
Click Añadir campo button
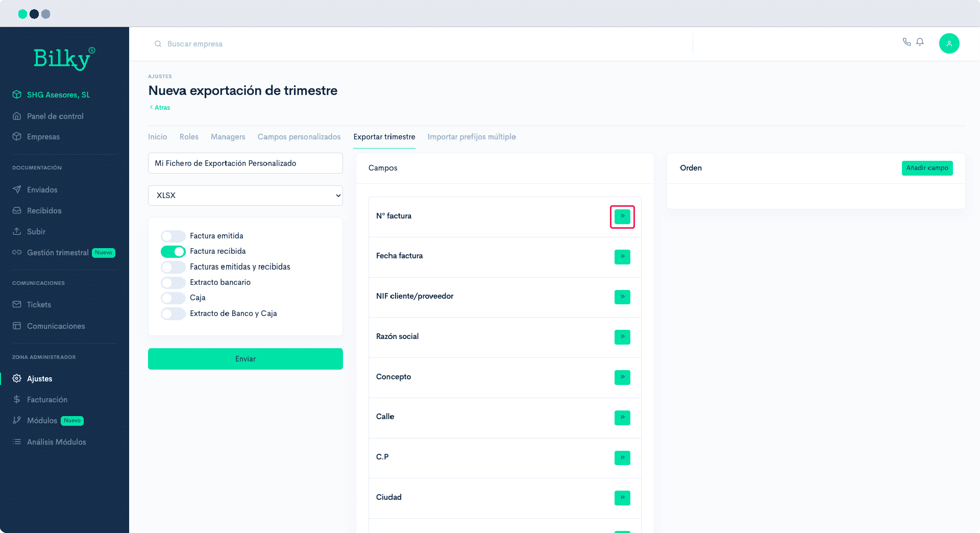[927, 168]
